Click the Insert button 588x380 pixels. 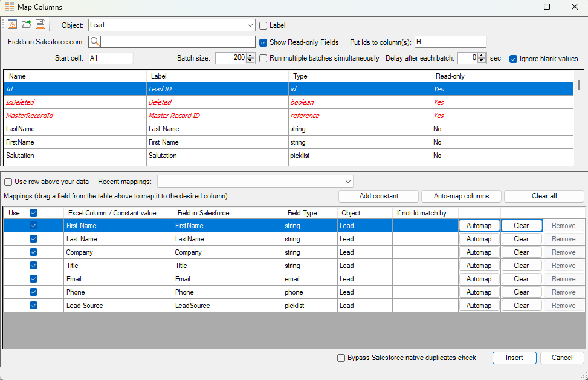(x=514, y=358)
